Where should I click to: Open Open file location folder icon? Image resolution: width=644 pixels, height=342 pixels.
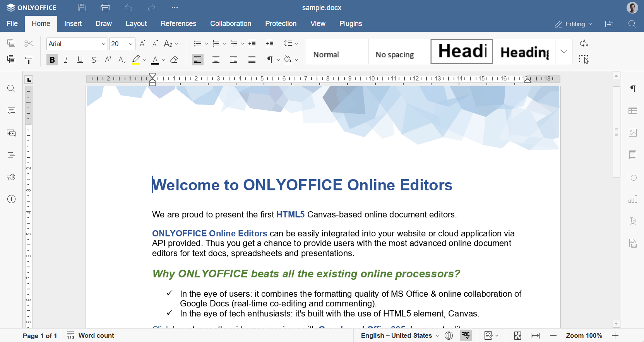(x=609, y=24)
